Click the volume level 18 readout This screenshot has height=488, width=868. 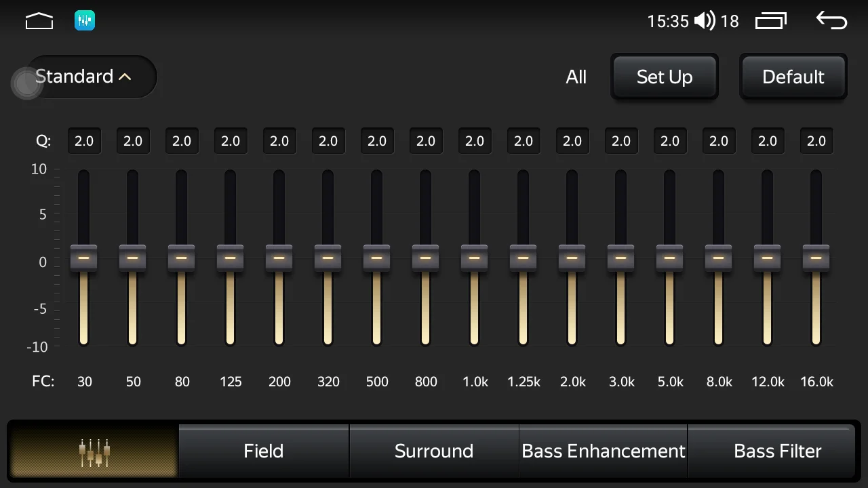tap(730, 22)
